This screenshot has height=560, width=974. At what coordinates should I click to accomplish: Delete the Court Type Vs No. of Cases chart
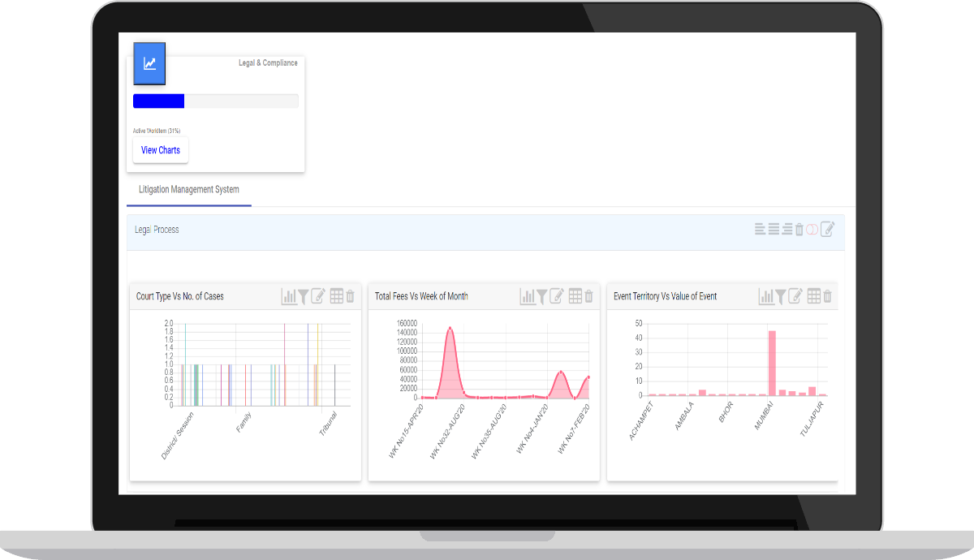[351, 296]
